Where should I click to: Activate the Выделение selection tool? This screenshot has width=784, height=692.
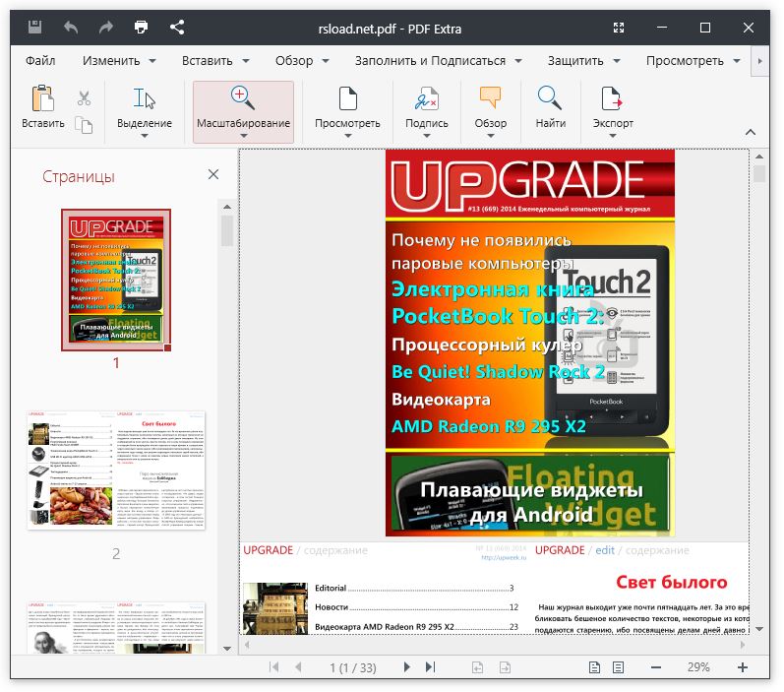point(145,107)
